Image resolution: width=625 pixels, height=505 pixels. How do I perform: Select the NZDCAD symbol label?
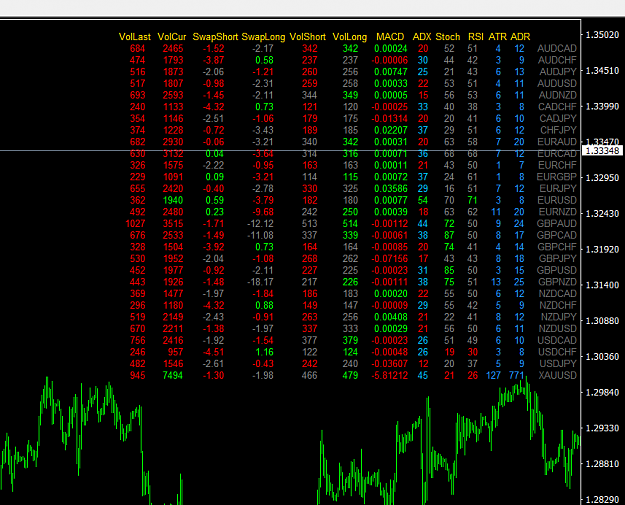click(x=558, y=293)
